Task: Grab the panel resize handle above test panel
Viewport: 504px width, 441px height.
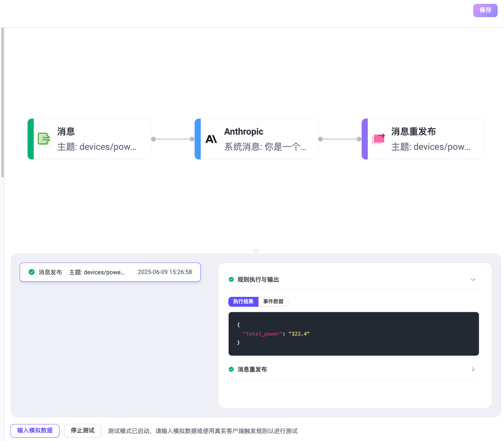Action: point(256,251)
